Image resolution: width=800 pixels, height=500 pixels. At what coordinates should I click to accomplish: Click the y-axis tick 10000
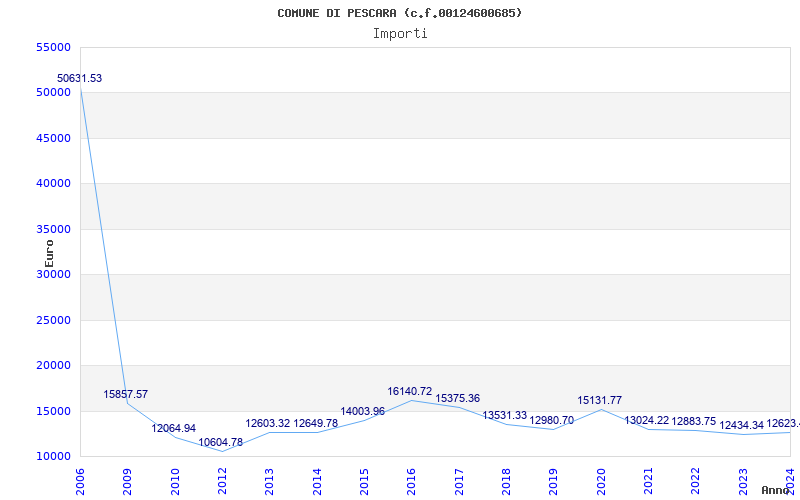(x=54, y=456)
